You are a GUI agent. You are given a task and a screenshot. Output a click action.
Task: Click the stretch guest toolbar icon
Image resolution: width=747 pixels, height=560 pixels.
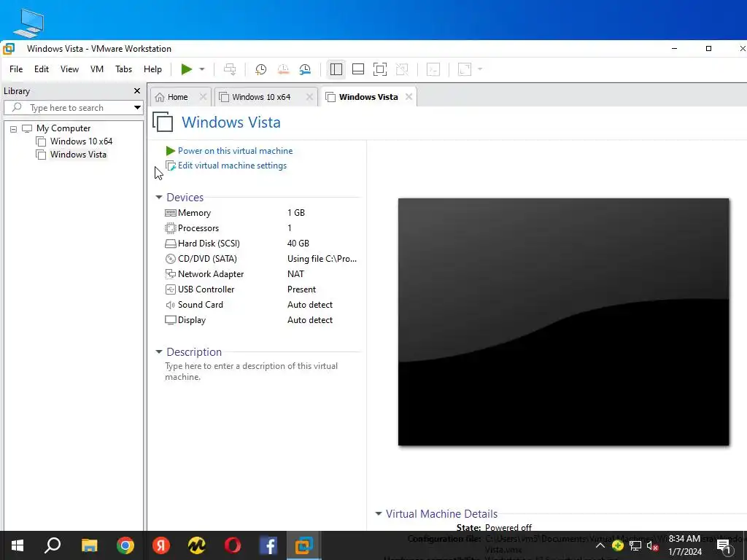[465, 69]
